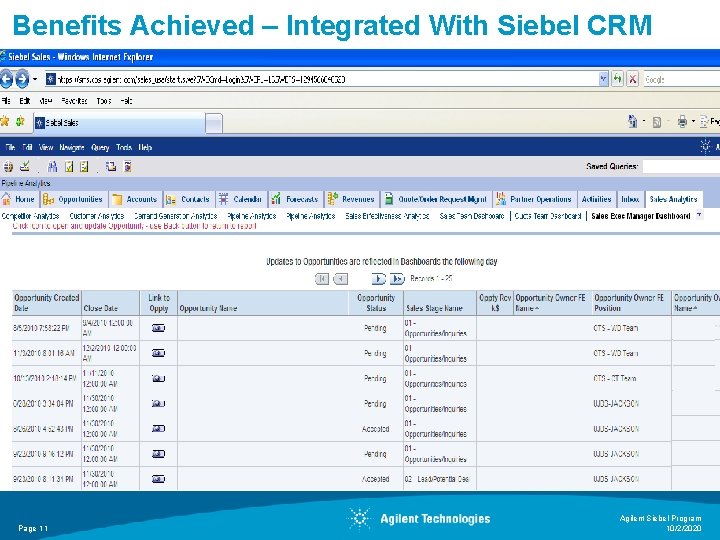720x540 pixels.
Task: Open Sales Team Dashboard link
Action: [472, 216]
